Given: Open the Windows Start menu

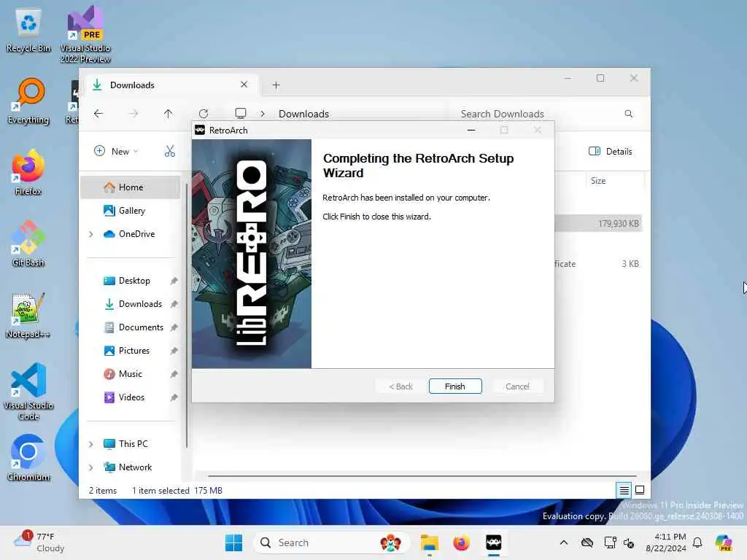Looking at the screenshot, I should [233, 542].
